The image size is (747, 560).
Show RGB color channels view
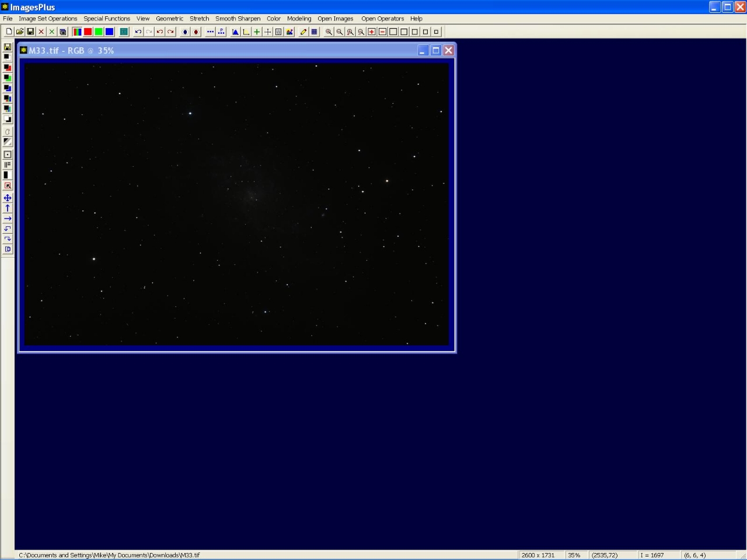click(x=77, y=32)
